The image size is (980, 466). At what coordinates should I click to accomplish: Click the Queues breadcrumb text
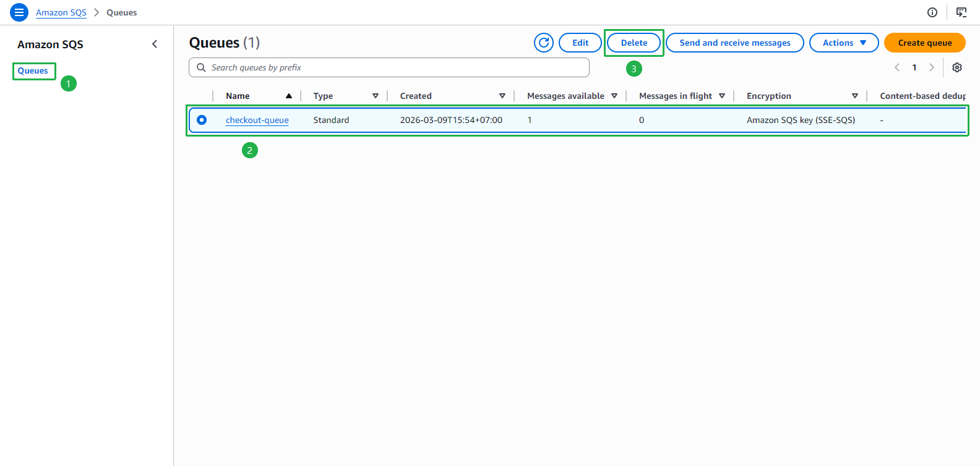[x=122, y=12]
